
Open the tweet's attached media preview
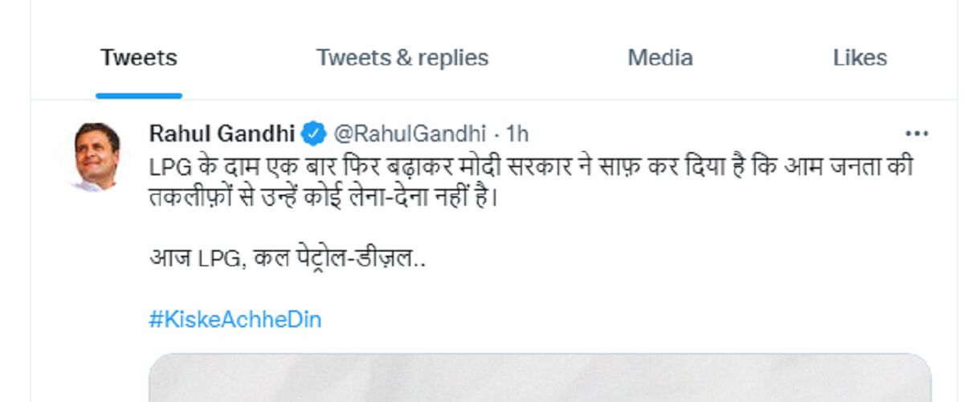tap(540, 378)
